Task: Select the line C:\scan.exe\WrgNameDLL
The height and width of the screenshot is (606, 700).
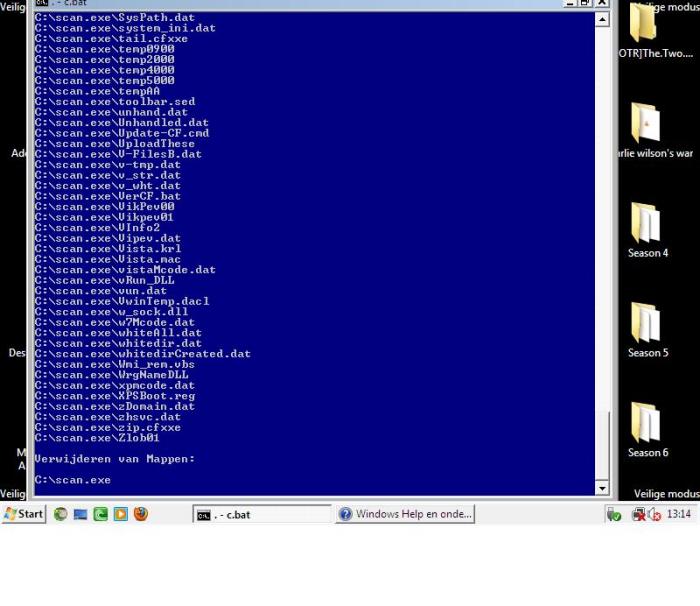Action: pos(111,375)
